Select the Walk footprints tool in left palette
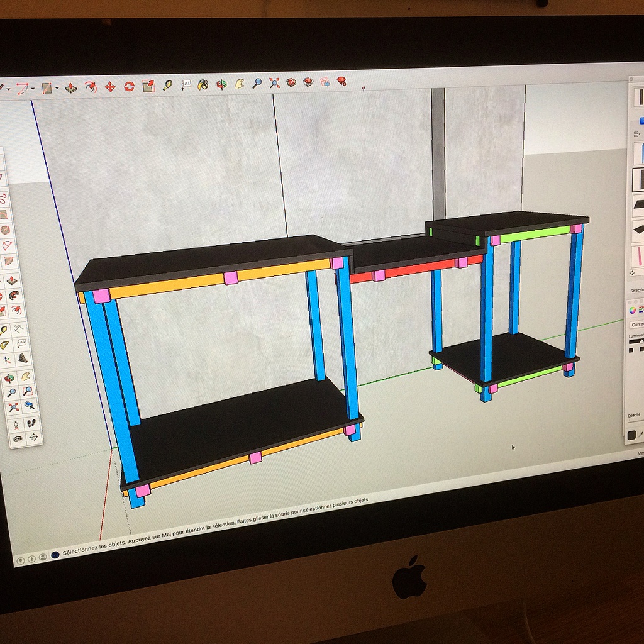This screenshot has width=644, height=644. click(x=30, y=423)
